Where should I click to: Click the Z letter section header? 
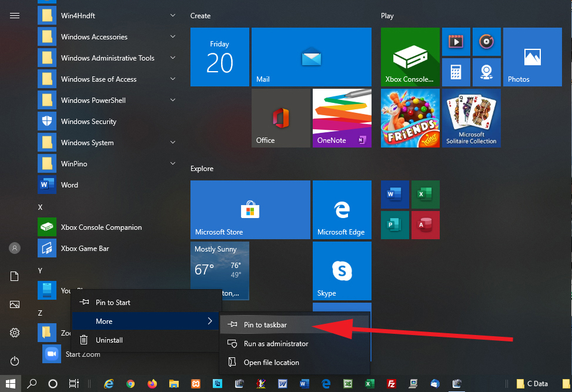tap(40, 313)
